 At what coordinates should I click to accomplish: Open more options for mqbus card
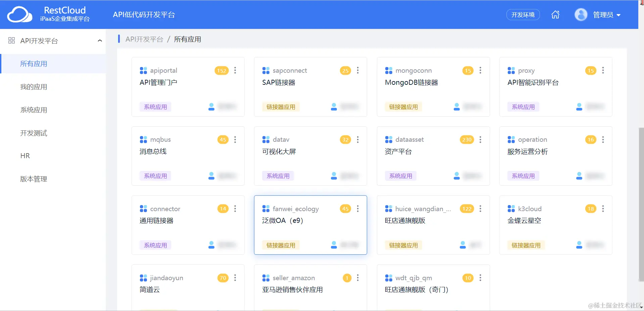click(235, 139)
